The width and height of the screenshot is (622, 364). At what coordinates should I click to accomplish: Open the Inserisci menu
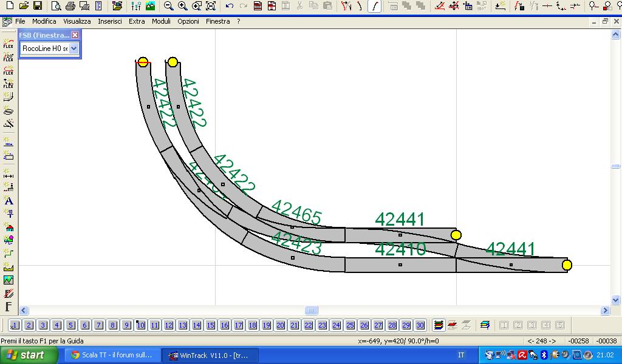(110, 21)
